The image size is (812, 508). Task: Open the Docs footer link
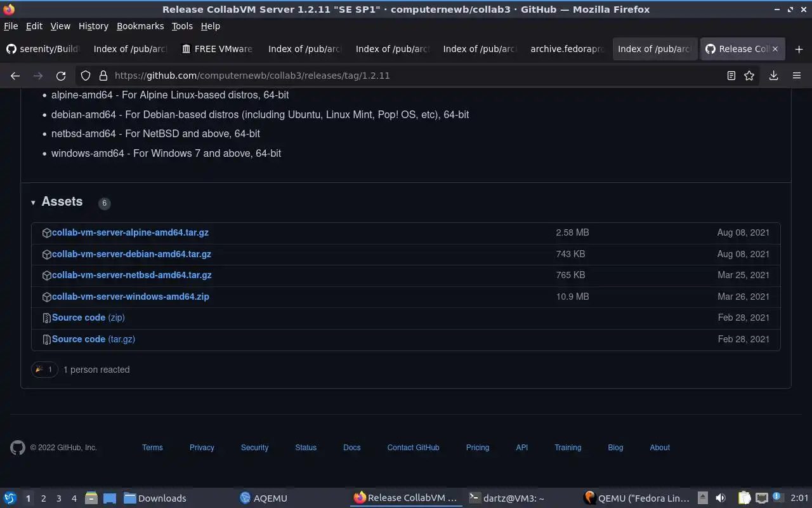click(352, 448)
